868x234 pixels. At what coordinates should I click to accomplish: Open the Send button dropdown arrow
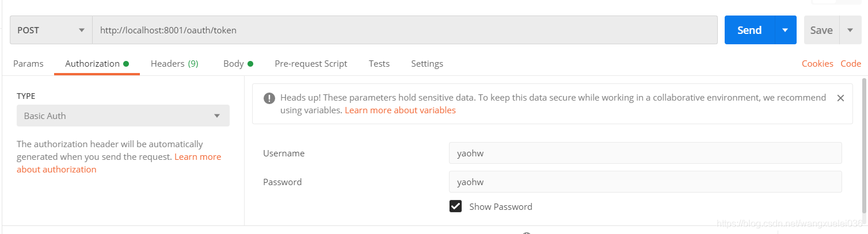[x=785, y=30]
